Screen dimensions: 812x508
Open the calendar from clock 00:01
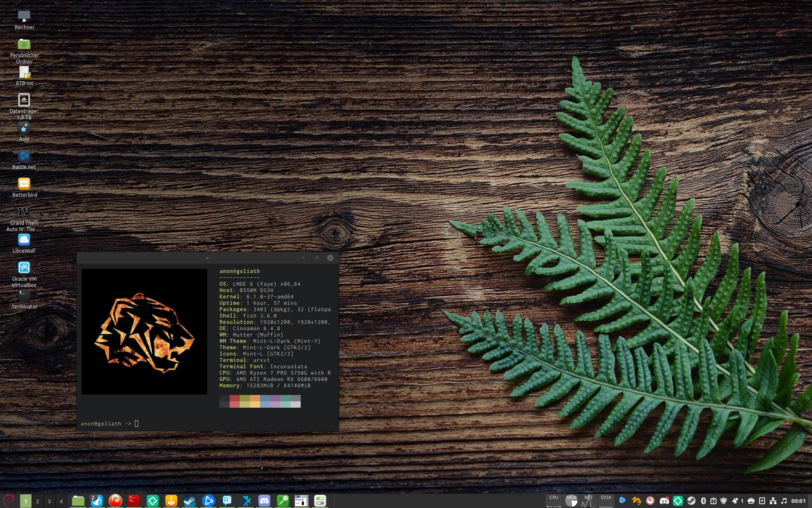[x=798, y=501]
